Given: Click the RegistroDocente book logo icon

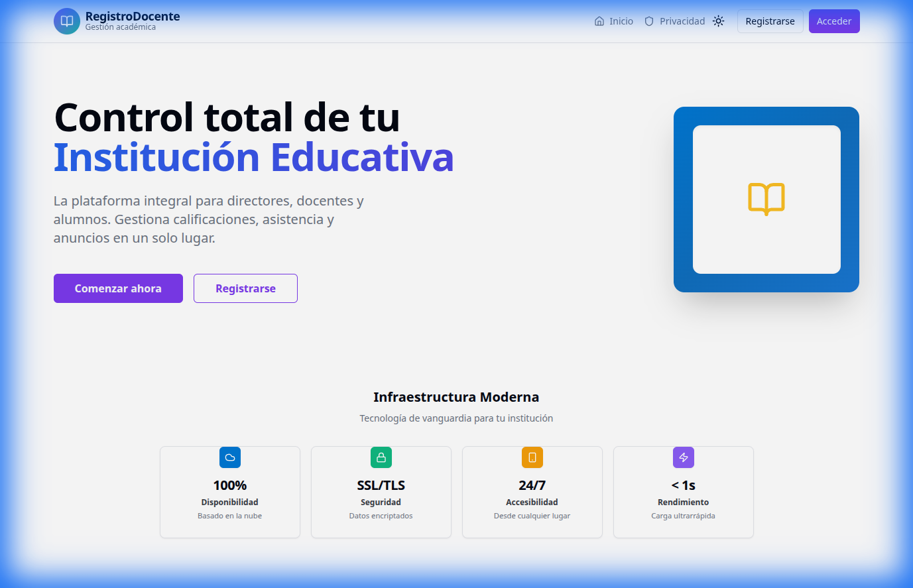Looking at the screenshot, I should click(x=66, y=21).
